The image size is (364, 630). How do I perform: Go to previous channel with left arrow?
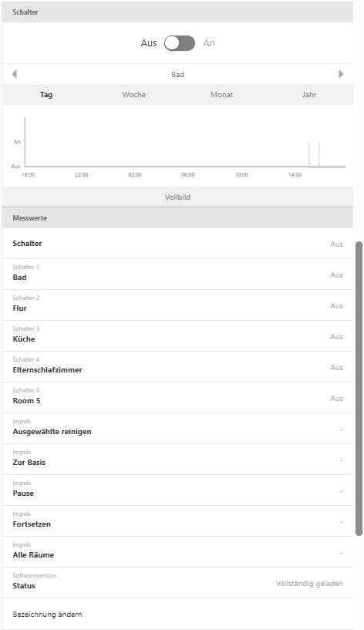[x=15, y=74]
